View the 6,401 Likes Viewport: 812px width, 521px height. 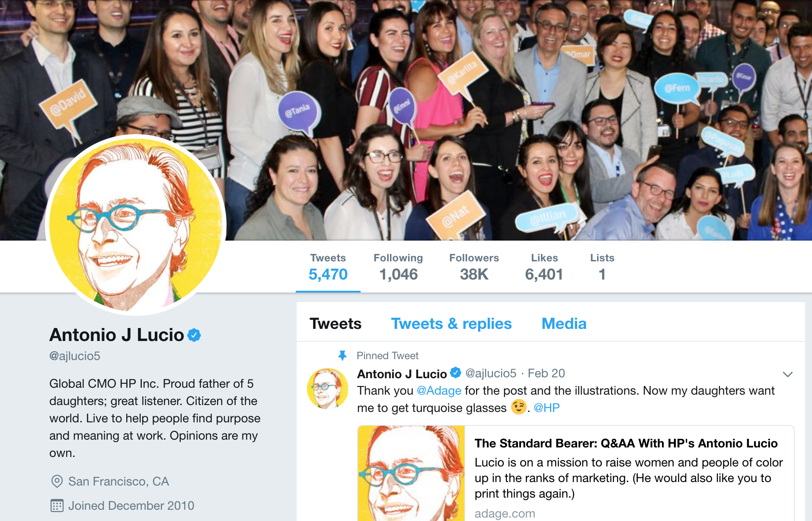click(544, 267)
